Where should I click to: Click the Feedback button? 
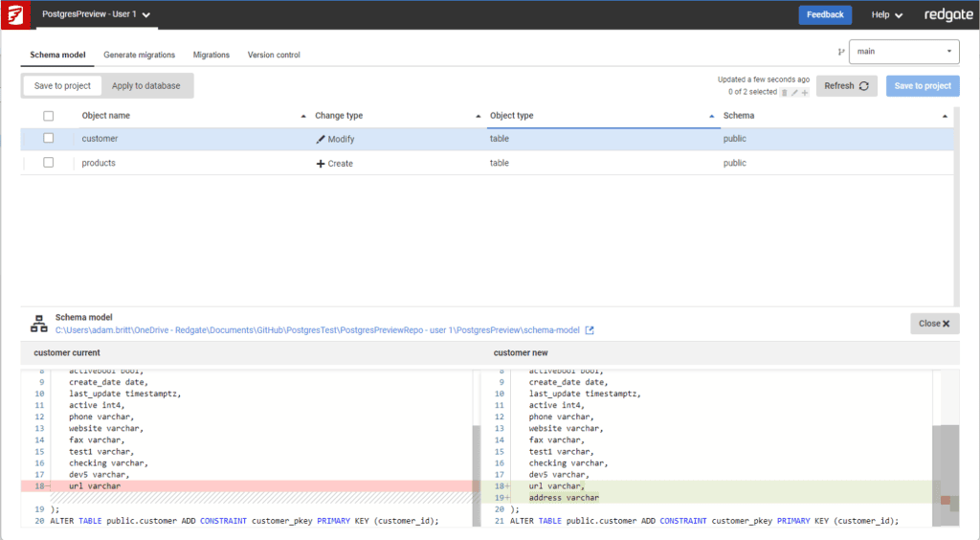click(x=825, y=14)
